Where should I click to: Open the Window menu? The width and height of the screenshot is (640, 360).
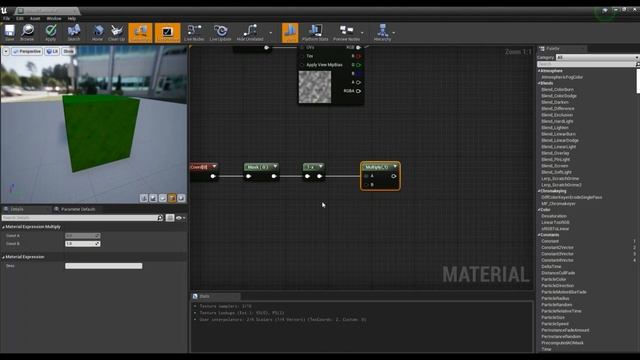pos(54,18)
